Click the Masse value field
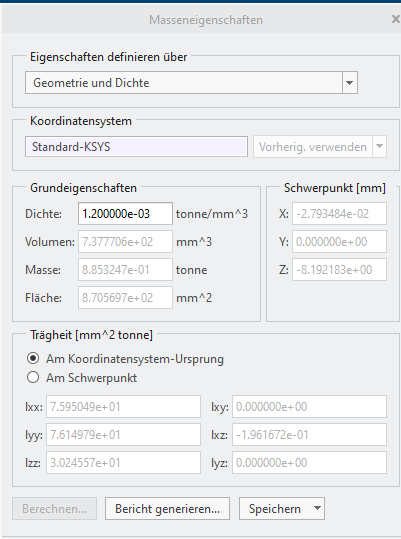The width and height of the screenshot is (401, 539). 125,270
